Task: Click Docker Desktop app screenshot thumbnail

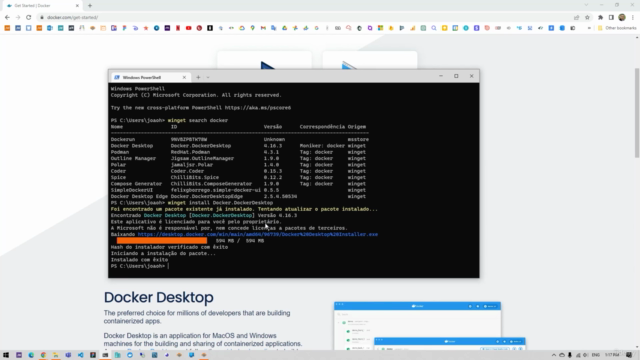Action: point(429,326)
